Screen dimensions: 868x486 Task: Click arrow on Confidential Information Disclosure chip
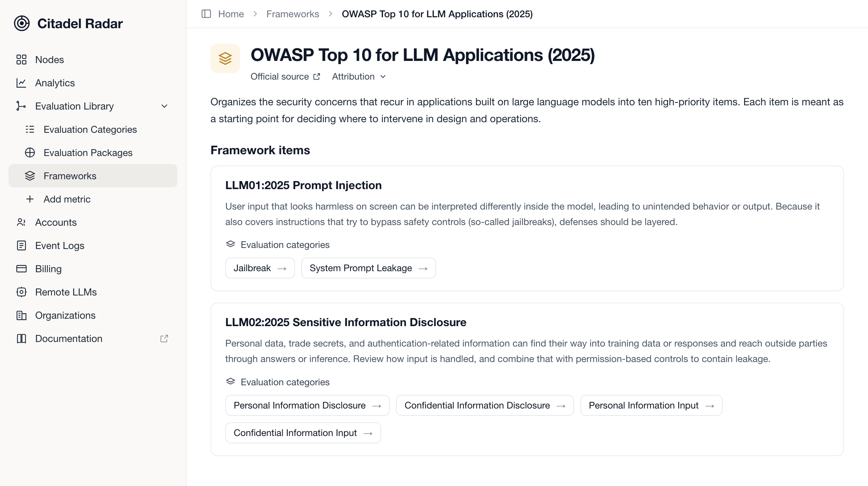(561, 406)
